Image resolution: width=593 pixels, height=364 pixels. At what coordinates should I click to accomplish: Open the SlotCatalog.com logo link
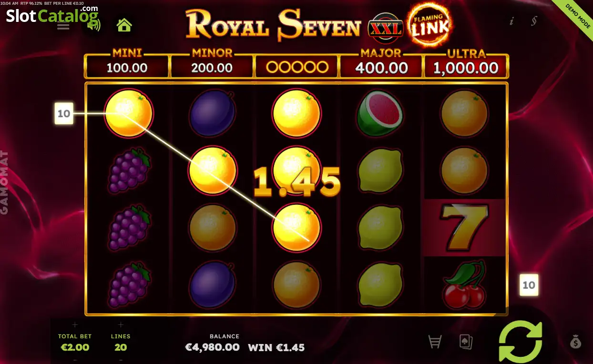click(x=52, y=15)
